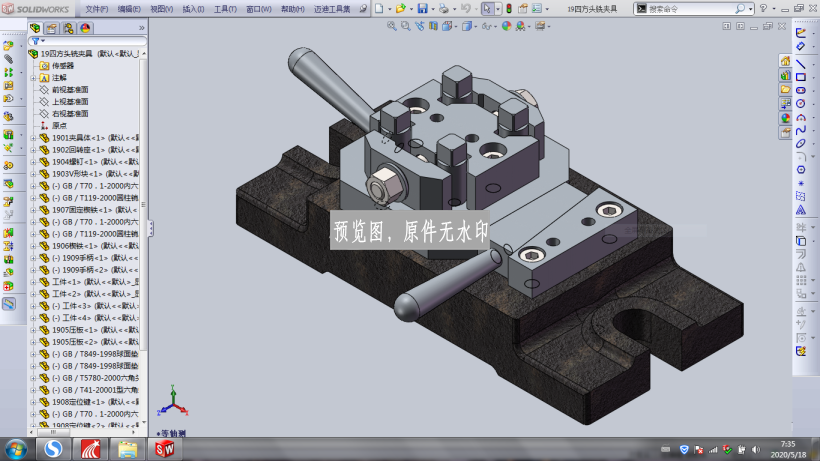
Task: Select the Spline sketch tool
Action: (x=801, y=130)
